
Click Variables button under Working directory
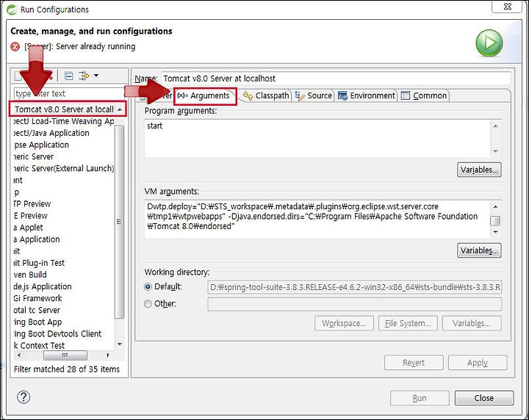(x=472, y=323)
